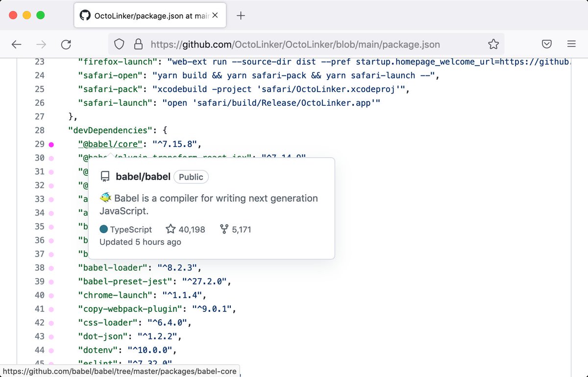This screenshot has height=377, width=588.
Task: Click the Public badge in popup
Action: 191,177
